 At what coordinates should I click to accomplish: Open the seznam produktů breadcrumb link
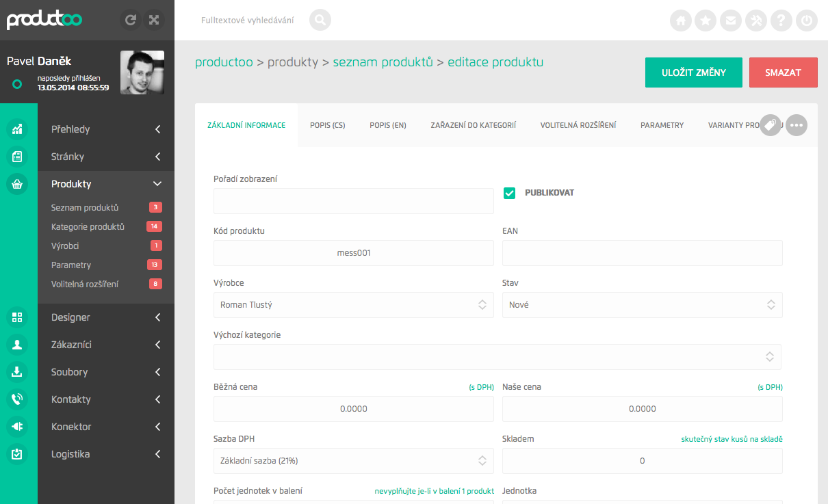pos(383,62)
